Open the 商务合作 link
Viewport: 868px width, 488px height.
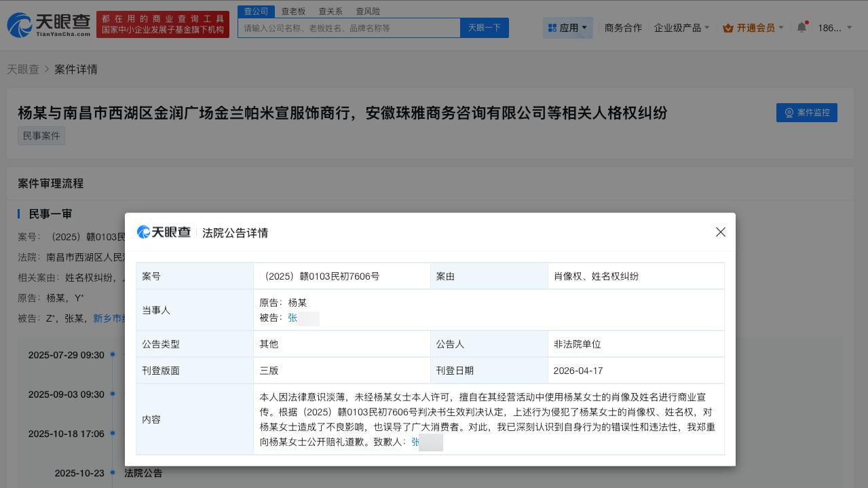(622, 28)
